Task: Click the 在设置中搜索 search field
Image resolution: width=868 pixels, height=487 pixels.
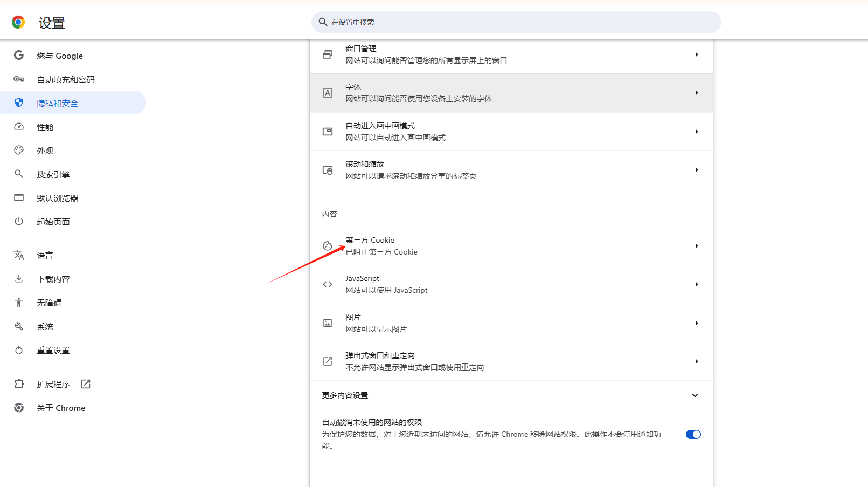Action: pyautogui.click(x=516, y=22)
